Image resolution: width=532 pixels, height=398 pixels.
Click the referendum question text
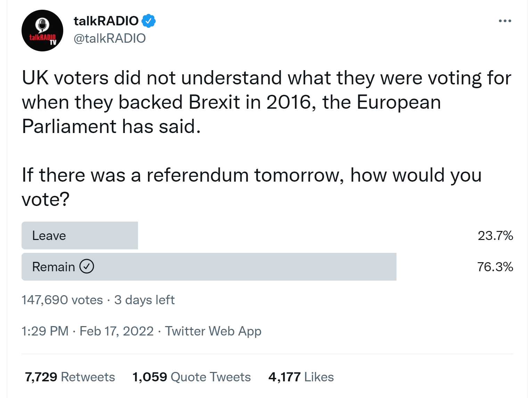[252, 187]
